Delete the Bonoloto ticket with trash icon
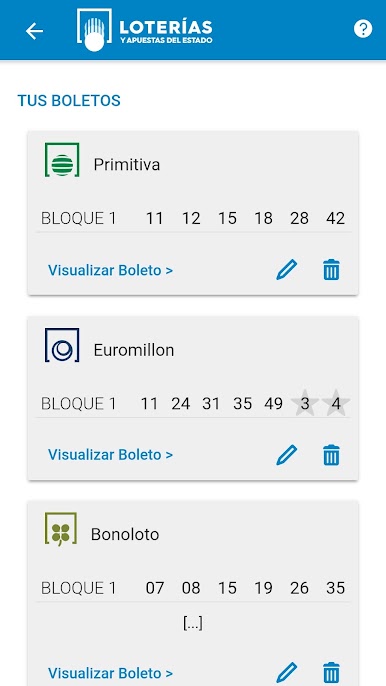386x686 pixels. coord(331,672)
